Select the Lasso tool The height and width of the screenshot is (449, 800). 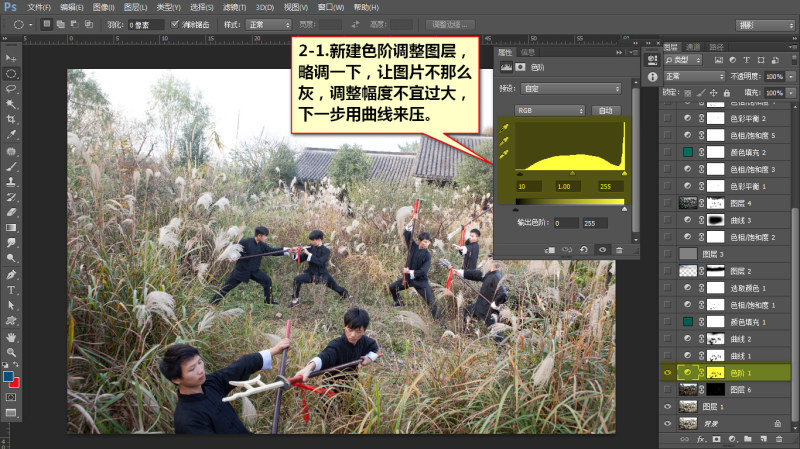coord(11,89)
